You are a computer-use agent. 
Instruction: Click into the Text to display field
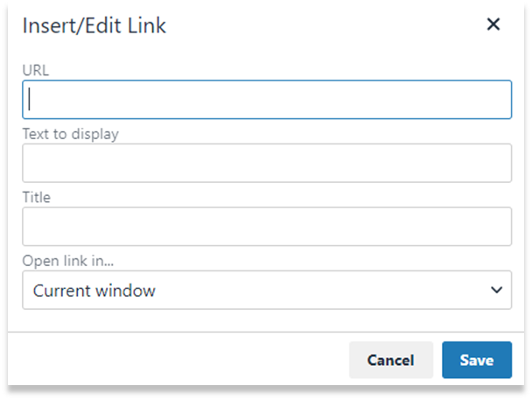267,163
